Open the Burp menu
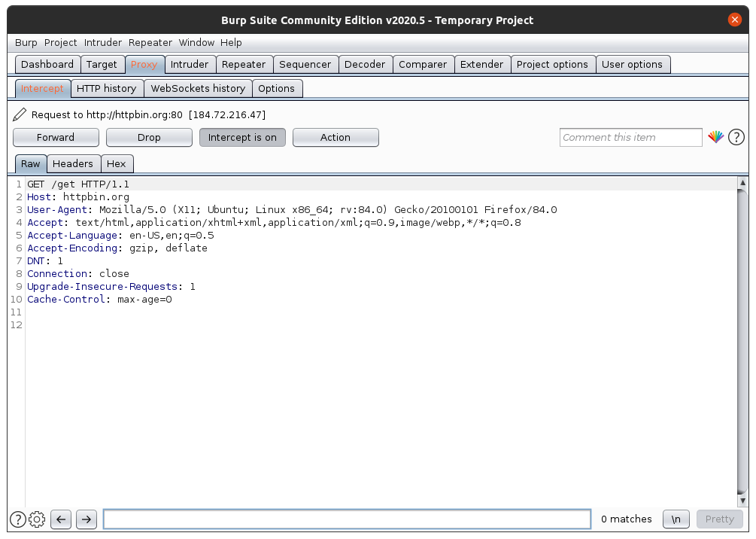Image resolution: width=756 pixels, height=539 pixels. [x=26, y=43]
